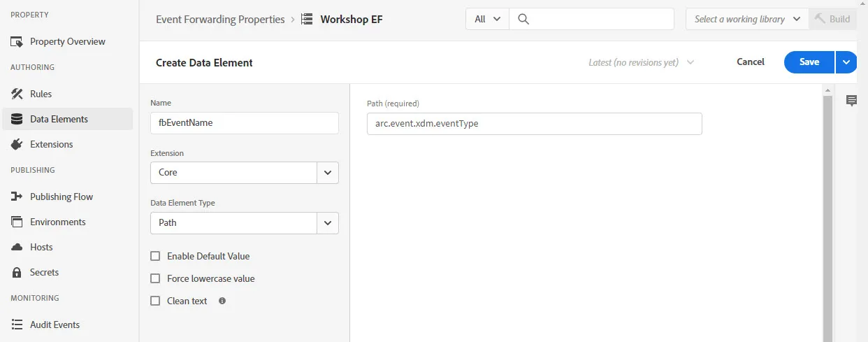868x342 pixels.
Task: Click the Rules hammer icon
Action: click(17, 94)
